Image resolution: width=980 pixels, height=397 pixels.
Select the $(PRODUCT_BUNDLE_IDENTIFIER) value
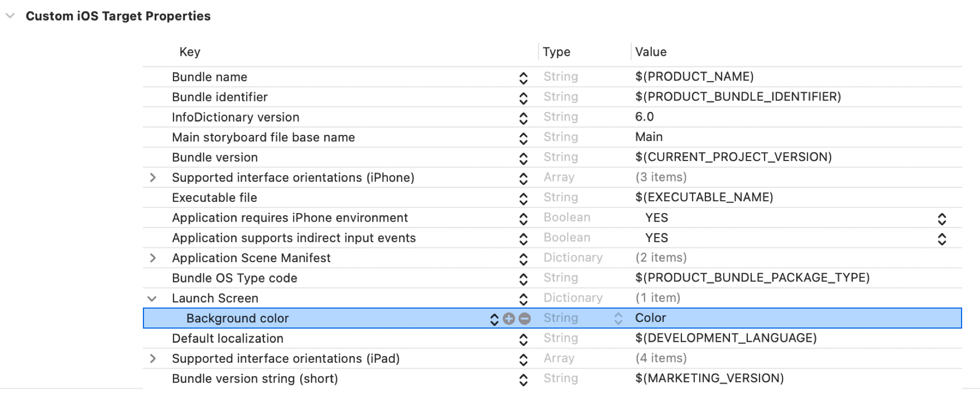coord(738,97)
